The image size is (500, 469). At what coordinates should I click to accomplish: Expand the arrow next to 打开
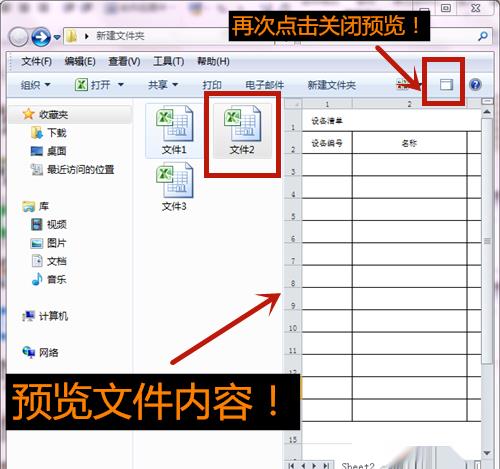coord(121,85)
